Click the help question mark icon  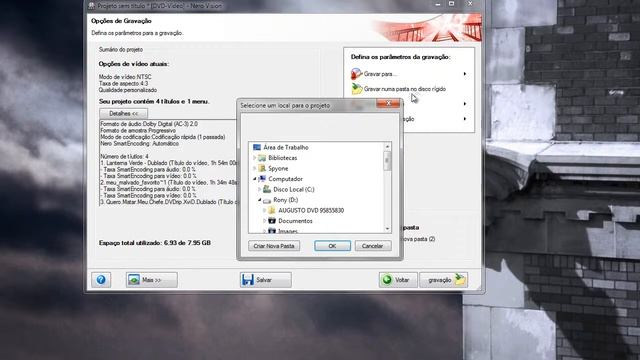[101, 280]
